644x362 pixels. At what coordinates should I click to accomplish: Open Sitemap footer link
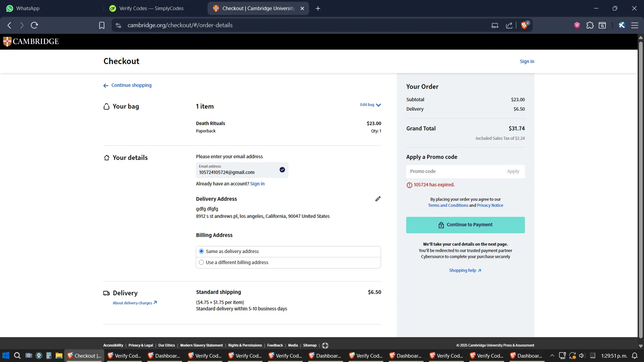point(310,345)
